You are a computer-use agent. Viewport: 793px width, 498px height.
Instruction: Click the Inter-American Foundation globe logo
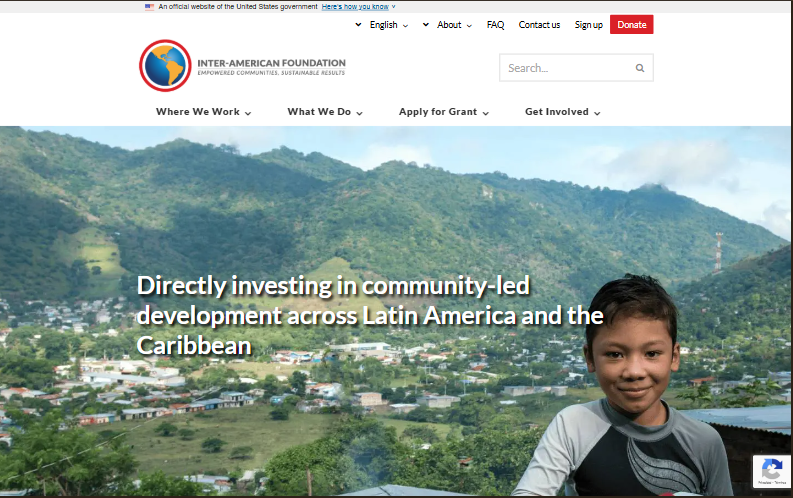(165, 66)
